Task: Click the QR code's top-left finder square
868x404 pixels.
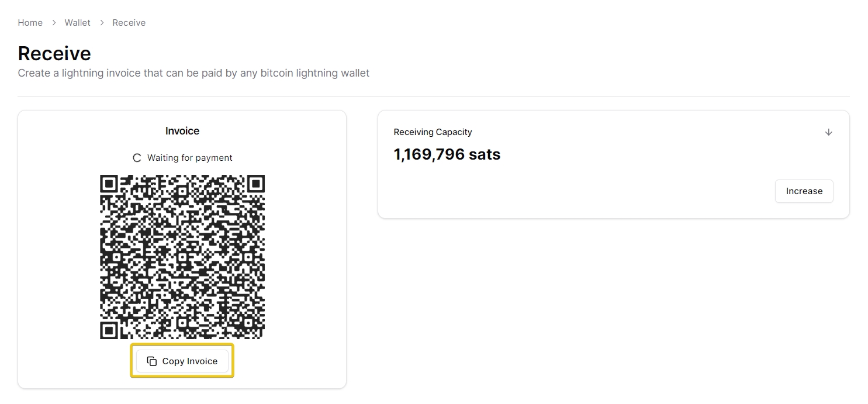Action: pyautogui.click(x=109, y=184)
